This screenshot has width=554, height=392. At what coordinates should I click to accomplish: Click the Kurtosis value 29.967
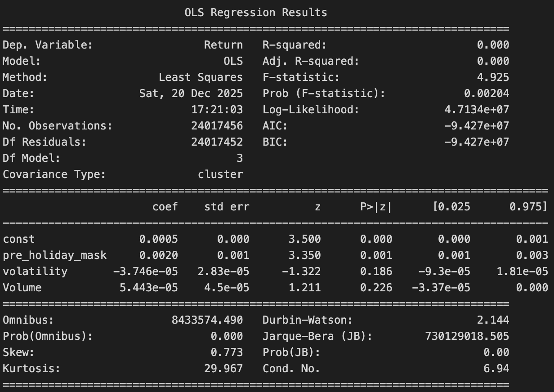[x=223, y=369]
